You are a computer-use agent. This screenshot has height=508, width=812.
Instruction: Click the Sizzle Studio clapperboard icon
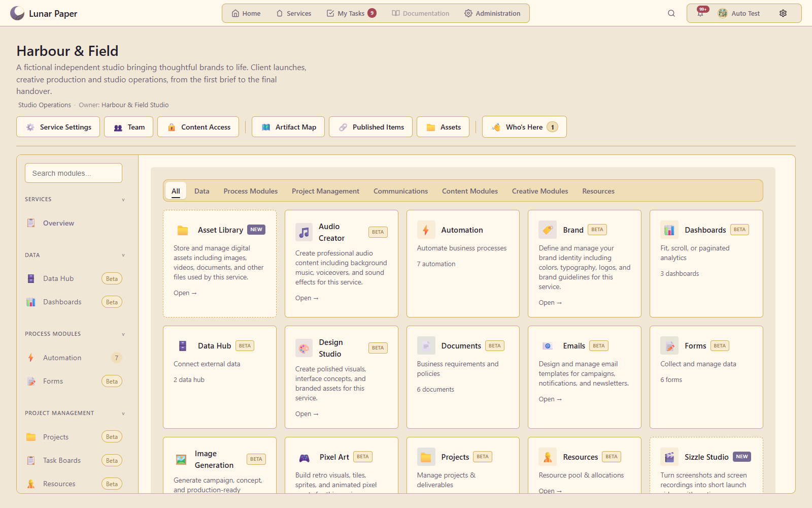[669, 457]
